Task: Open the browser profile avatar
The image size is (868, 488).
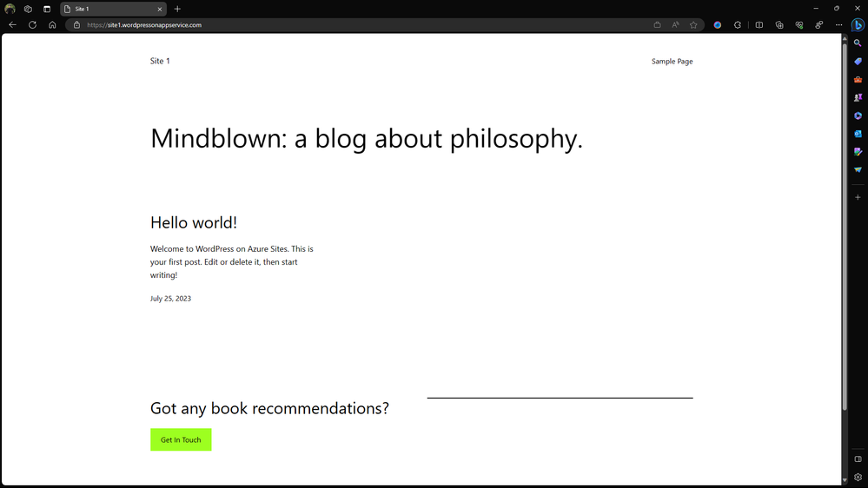Action: (x=10, y=9)
